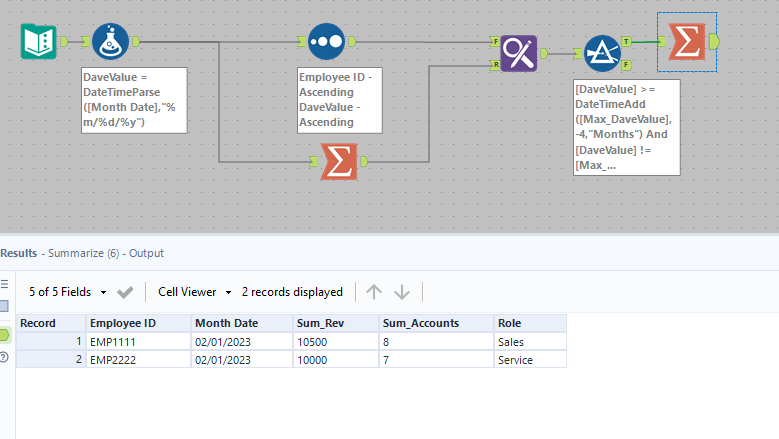Click the lower Summarize tool

point(339,162)
